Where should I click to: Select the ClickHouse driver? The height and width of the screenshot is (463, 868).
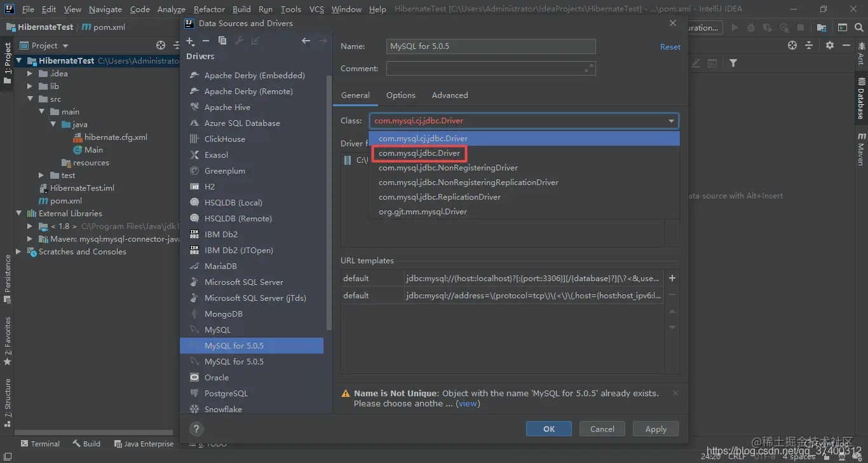[253, 139]
